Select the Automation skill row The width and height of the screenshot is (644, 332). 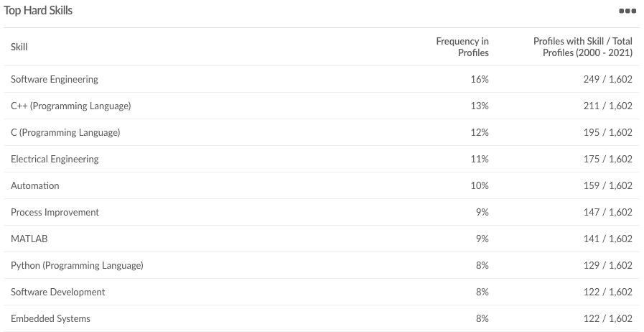35,186
